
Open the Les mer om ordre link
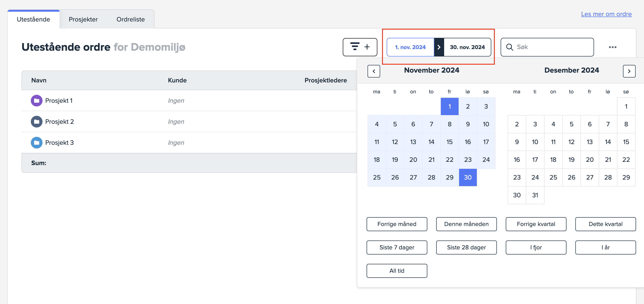click(606, 14)
